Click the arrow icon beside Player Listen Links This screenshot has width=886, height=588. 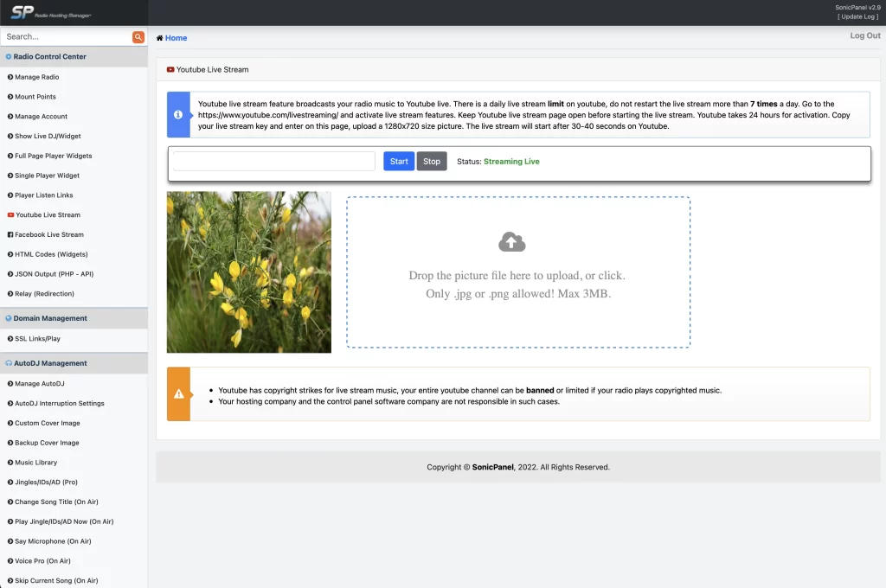(10, 195)
